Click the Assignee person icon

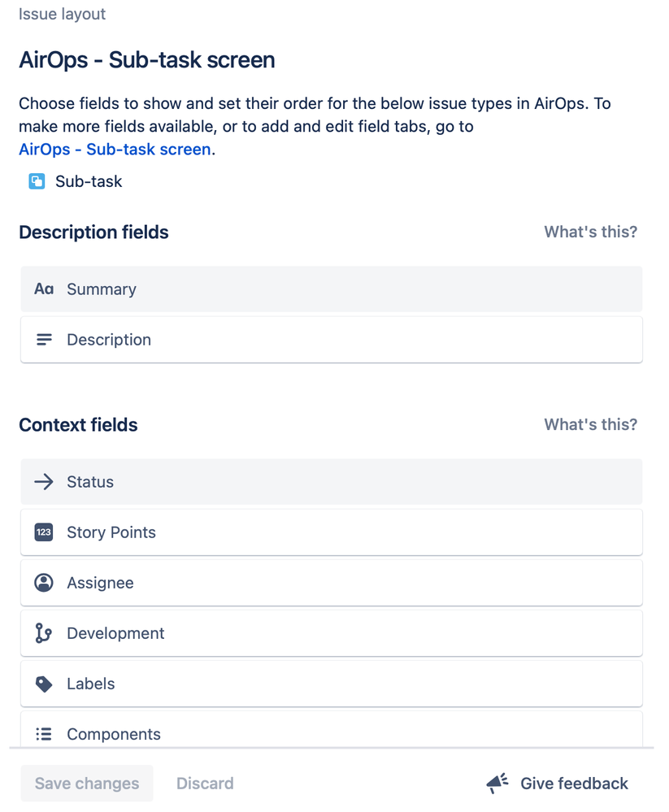click(x=44, y=583)
